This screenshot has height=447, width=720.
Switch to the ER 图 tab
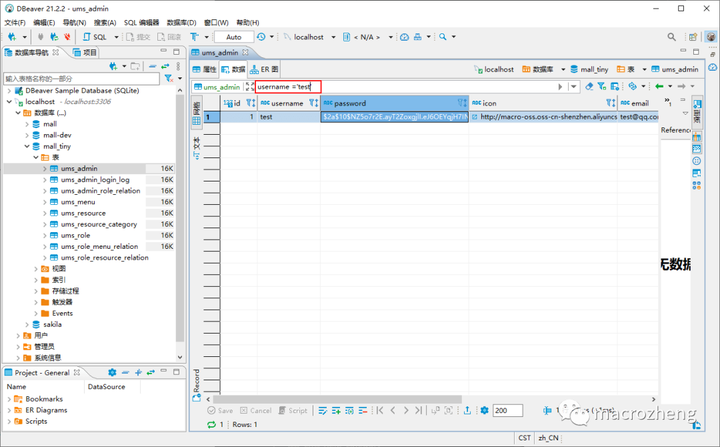[x=264, y=69]
